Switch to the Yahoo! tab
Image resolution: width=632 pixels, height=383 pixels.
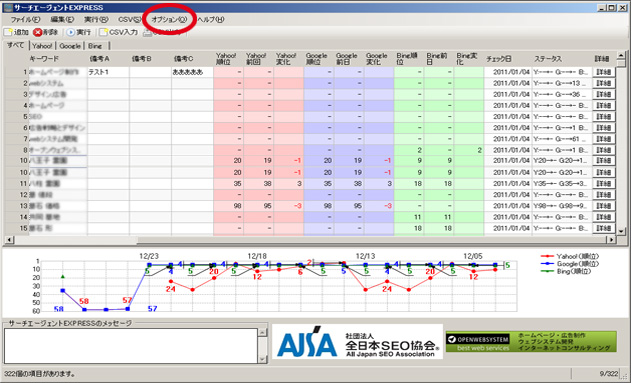tap(42, 46)
